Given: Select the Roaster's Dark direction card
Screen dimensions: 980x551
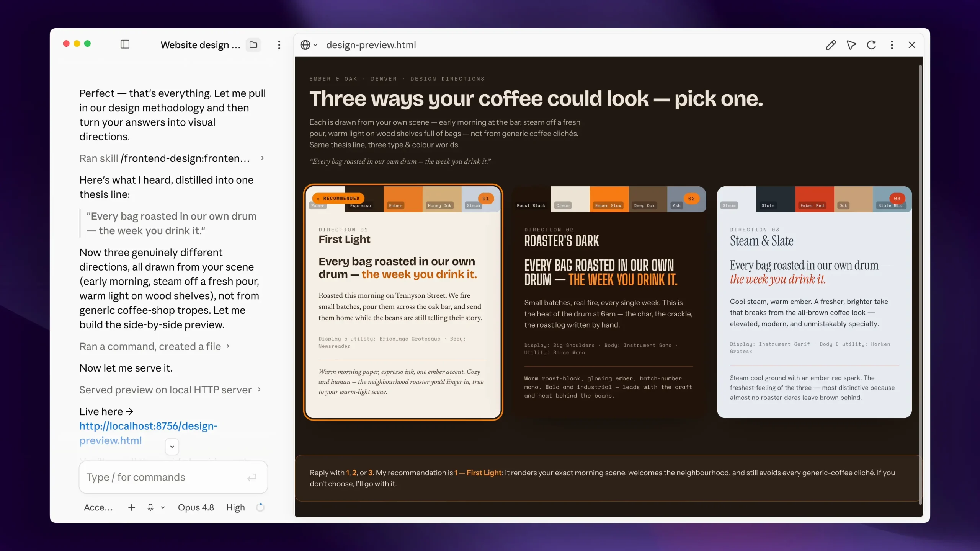Looking at the screenshot, I should coord(609,302).
